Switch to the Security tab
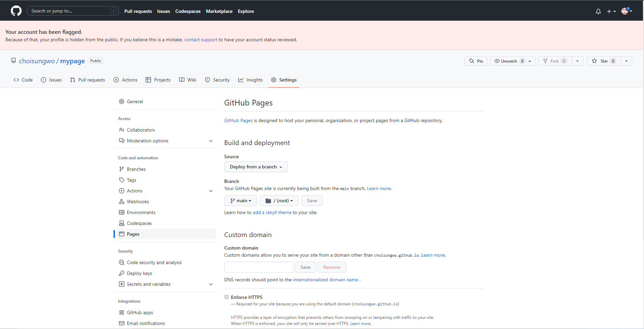 [217, 80]
